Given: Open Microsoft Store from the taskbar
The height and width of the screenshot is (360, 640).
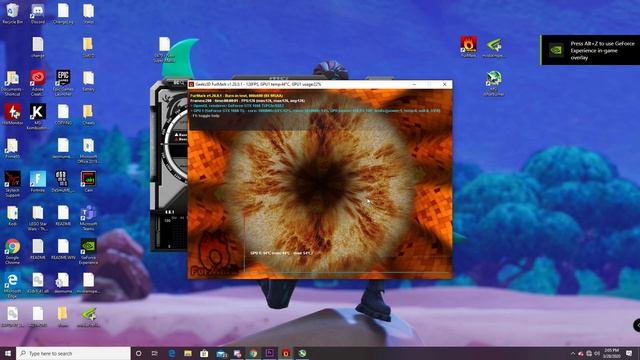Looking at the screenshot, I should pyautogui.click(x=204, y=353).
